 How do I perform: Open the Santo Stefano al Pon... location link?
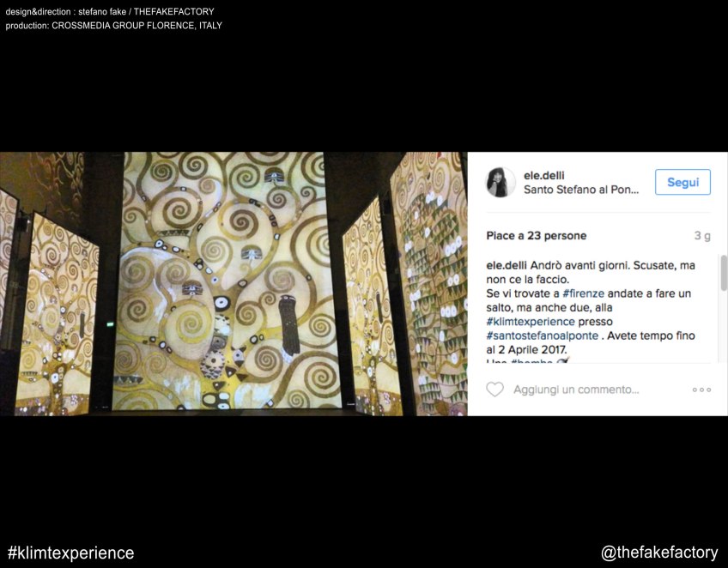point(581,190)
